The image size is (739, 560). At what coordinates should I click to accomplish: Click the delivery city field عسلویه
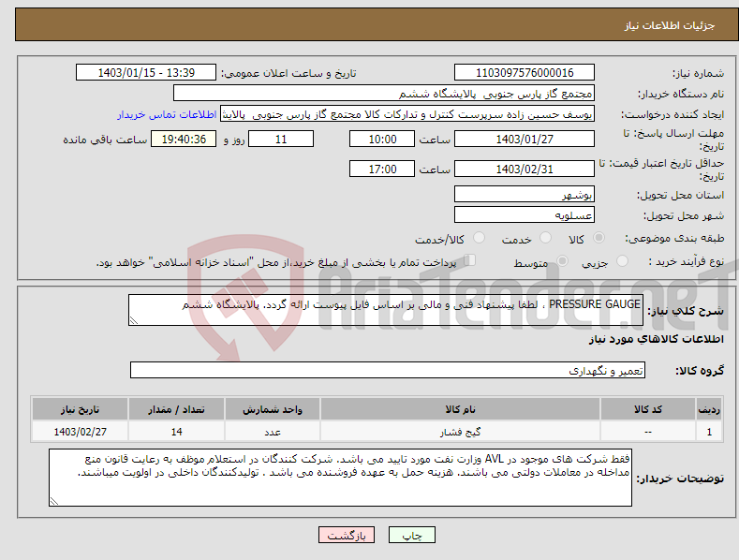click(525, 215)
